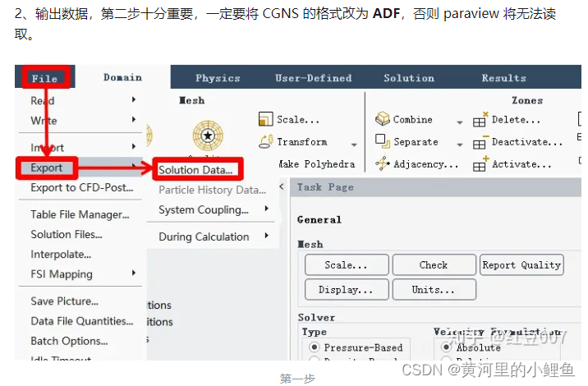
Task: Switch to the Domain ribbon tab
Action: (122, 77)
